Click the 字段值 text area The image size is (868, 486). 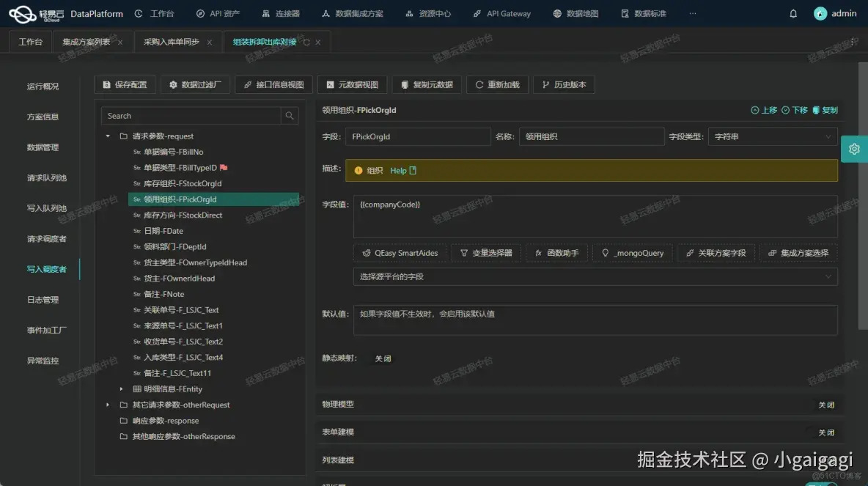(x=595, y=216)
